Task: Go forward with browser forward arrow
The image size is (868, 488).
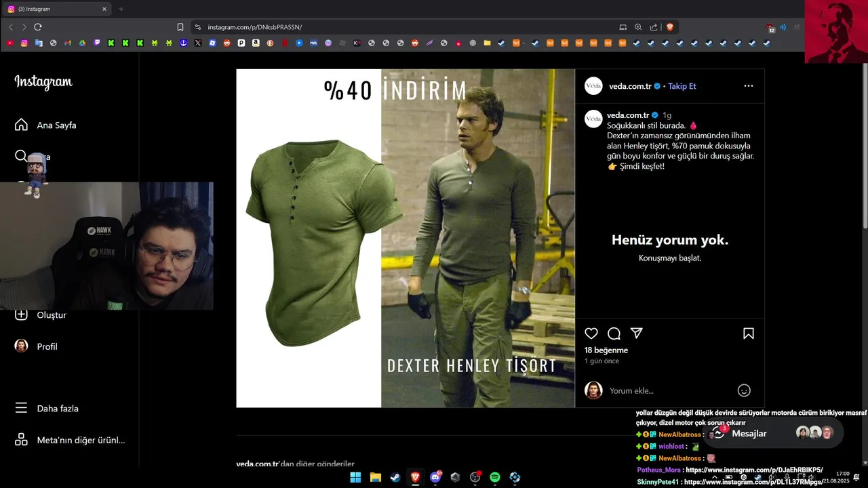Action: click(24, 27)
